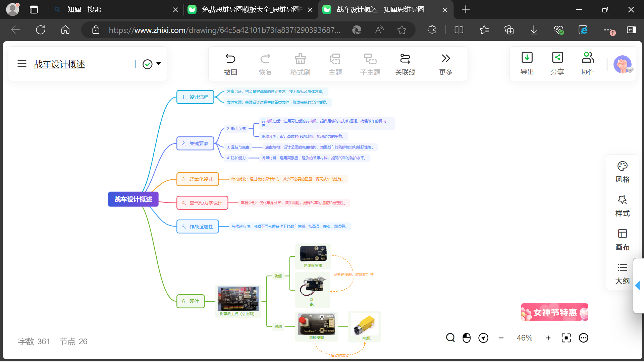This screenshot has width=644, height=362.
Task: Open the browser extensions icon
Action: click(432, 30)
